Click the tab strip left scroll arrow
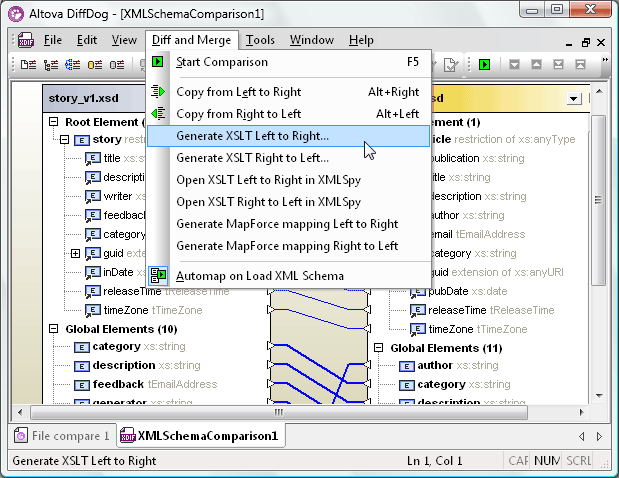The image size is (619, 478). coord(581,437)
